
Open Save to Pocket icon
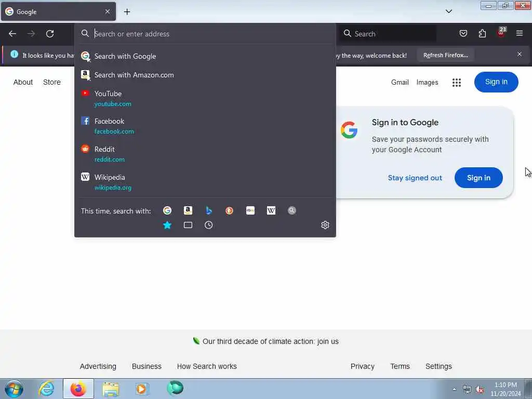click(x=463, y=33)
